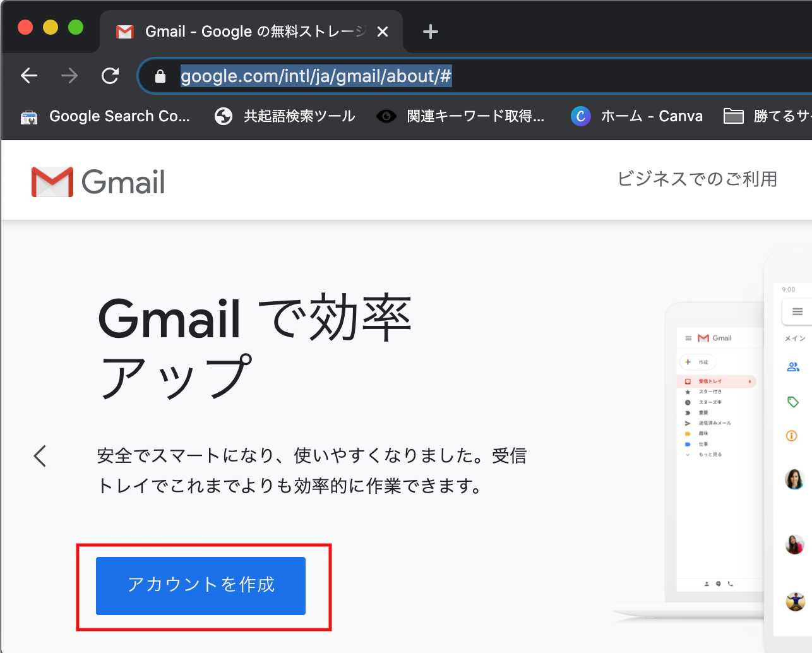Click the blue アカウントを作成 button
Viewport: 812px width, 653px height.
(x=201, y=585)
